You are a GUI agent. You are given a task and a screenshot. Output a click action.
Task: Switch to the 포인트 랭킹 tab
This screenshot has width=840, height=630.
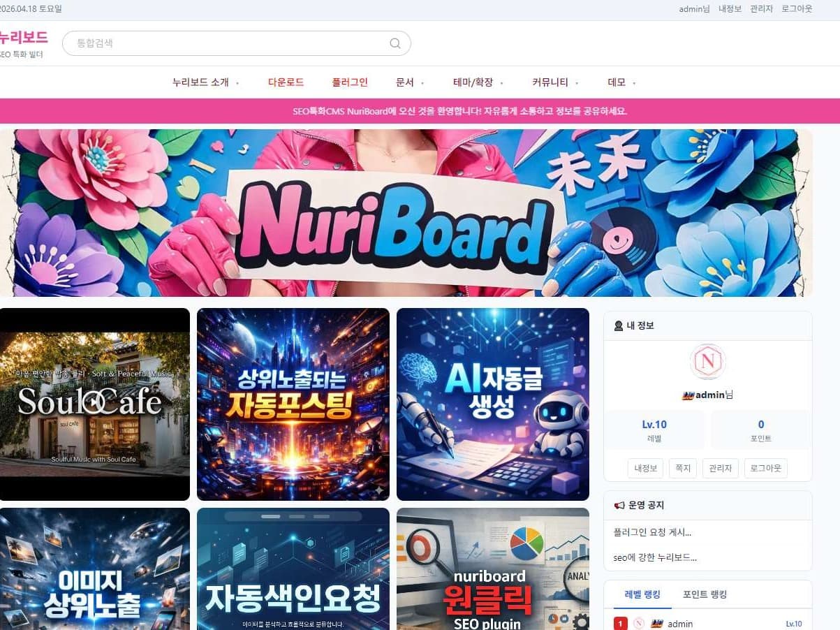point(705,594)
